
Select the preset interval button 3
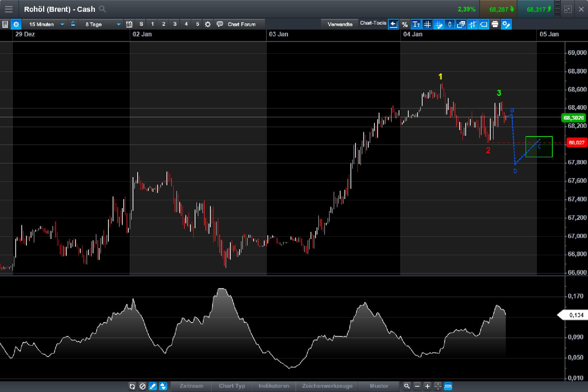click(175, 24)
